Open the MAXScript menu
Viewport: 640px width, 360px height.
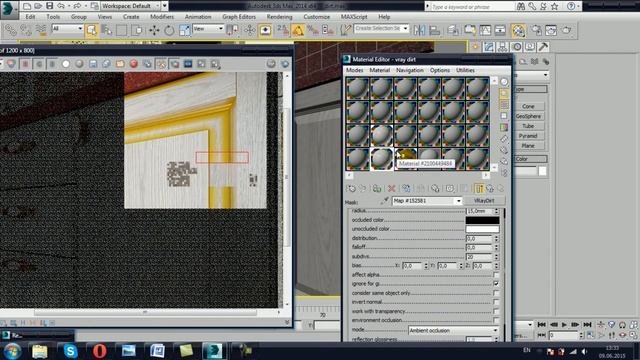(x=354, y=17)
